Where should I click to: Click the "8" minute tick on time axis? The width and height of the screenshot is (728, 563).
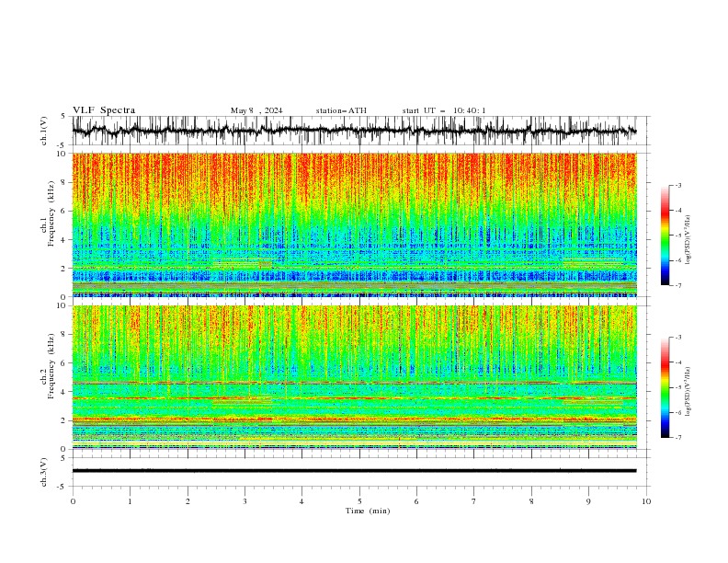click(x=531, y=501)
